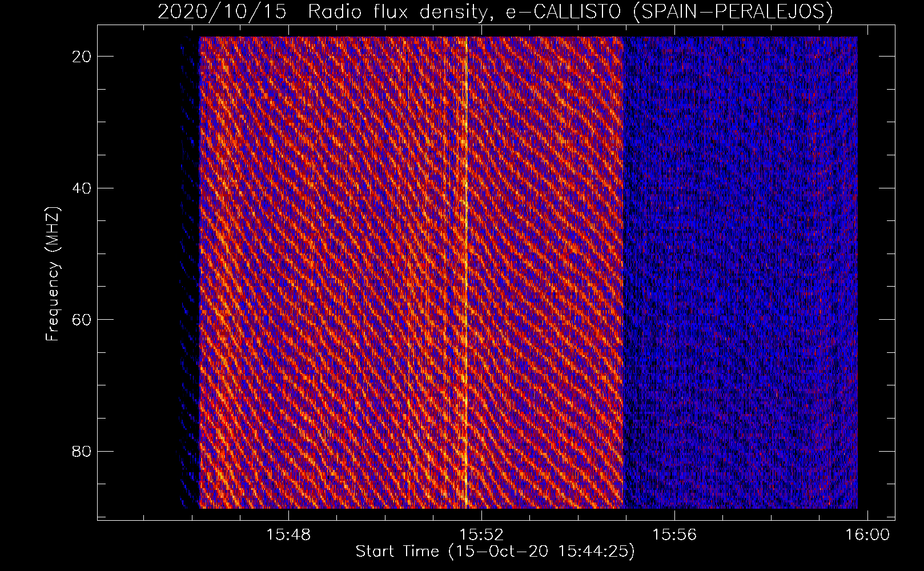Click the plot title text at top

click(495, 11)
